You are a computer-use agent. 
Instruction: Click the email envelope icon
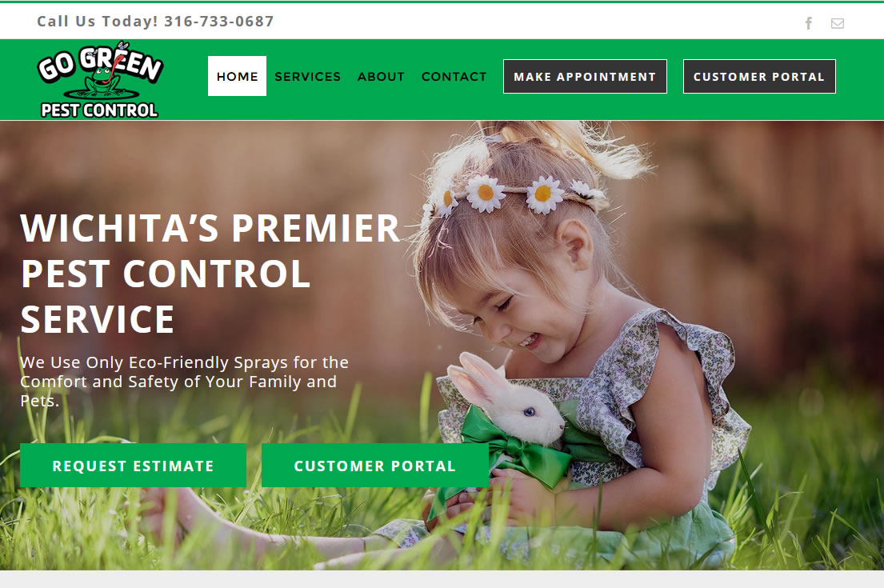838,23
